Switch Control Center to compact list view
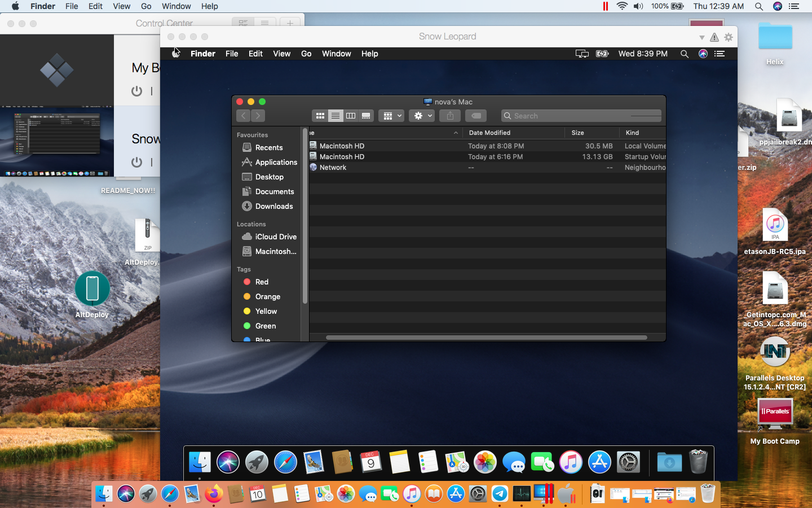 (x=264, y=23)
